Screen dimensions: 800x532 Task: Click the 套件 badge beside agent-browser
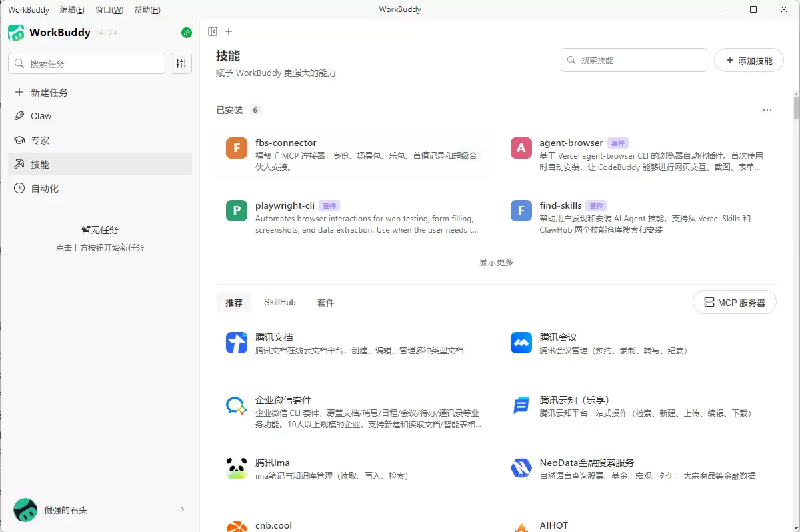pyautogui.click(x=618, y=143)
